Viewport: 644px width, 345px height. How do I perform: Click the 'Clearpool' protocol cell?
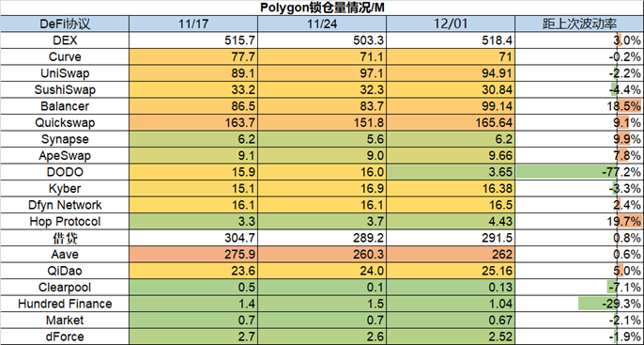(x=65, y=287)
